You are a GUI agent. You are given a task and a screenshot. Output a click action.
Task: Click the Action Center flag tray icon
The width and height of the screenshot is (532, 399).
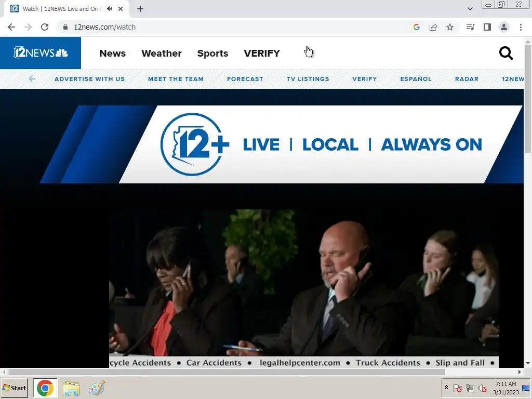click(457, 388)
